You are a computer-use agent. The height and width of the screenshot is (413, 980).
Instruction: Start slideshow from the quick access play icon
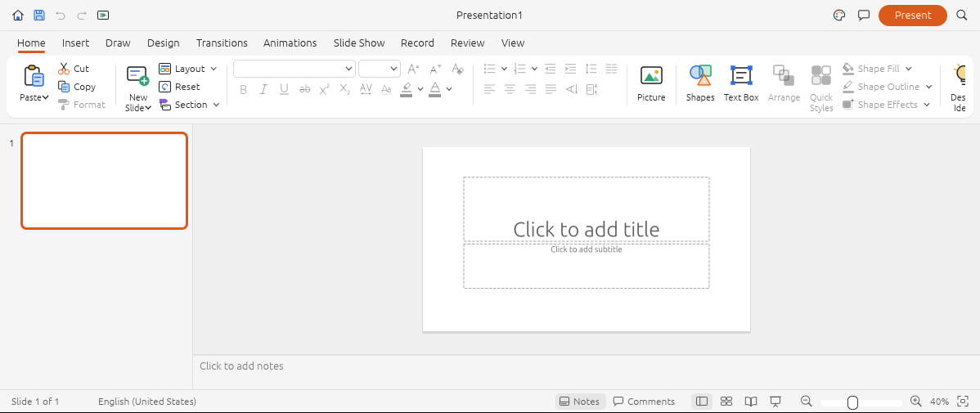(x=104, y=15)
